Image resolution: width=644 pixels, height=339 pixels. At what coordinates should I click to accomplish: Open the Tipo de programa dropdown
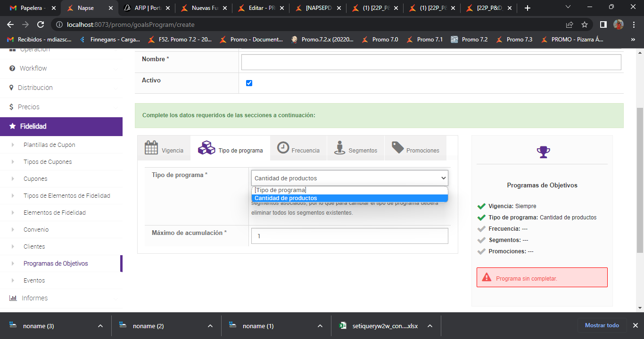tap(349, 178)
